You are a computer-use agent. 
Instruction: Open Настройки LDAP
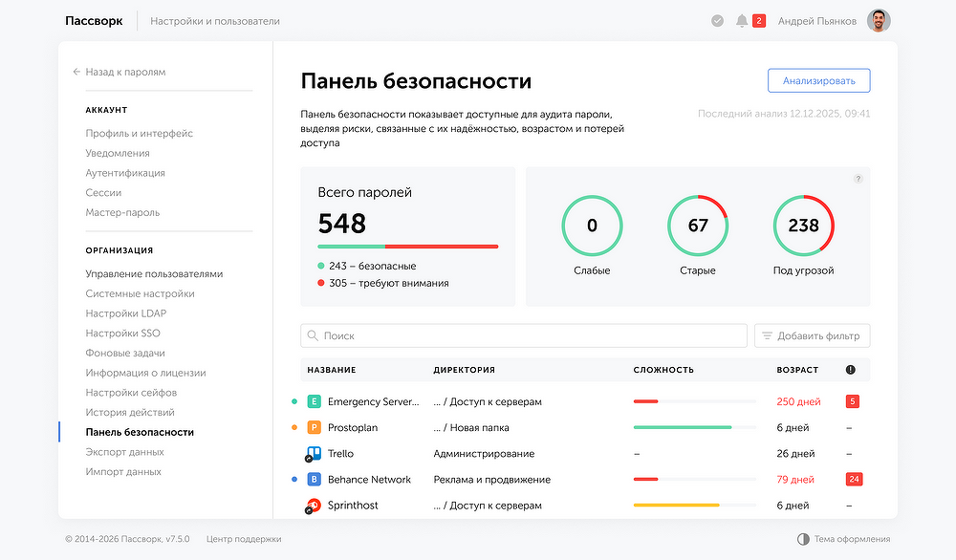(126, 313)
